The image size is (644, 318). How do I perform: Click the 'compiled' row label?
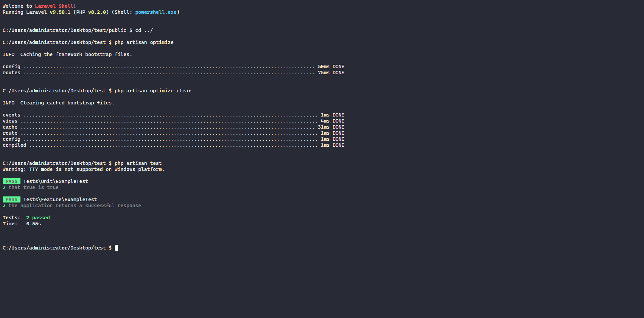(x=14, y=145)
